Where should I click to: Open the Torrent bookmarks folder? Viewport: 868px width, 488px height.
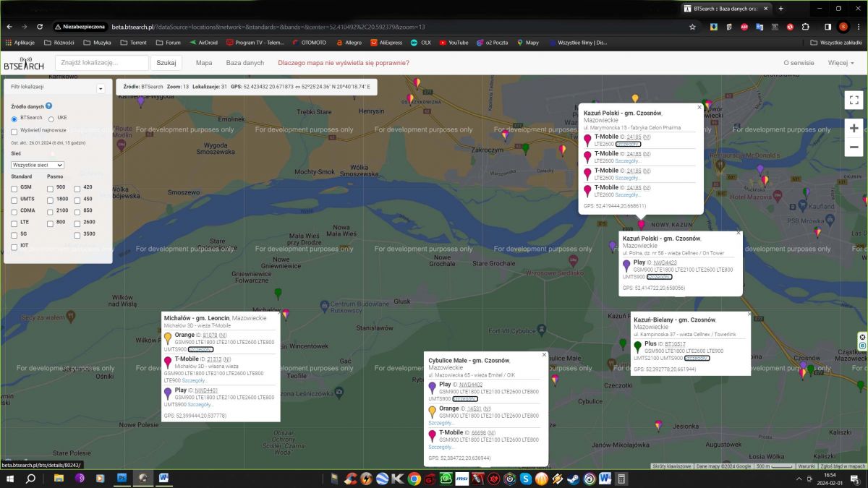click(x=133, y=43)
